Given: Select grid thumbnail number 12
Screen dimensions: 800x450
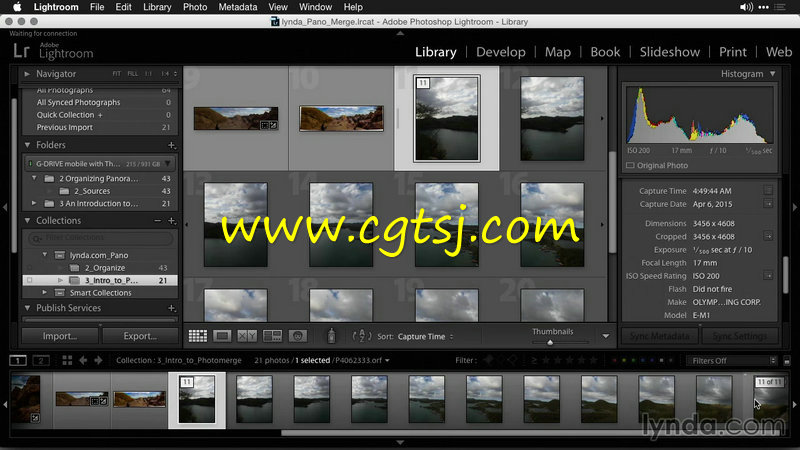Looking at the screenshot, I should click(x=552, y=118).
